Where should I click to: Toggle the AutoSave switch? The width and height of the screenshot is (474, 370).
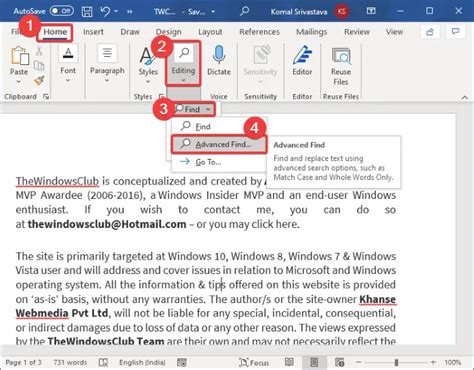coord(62,11)
